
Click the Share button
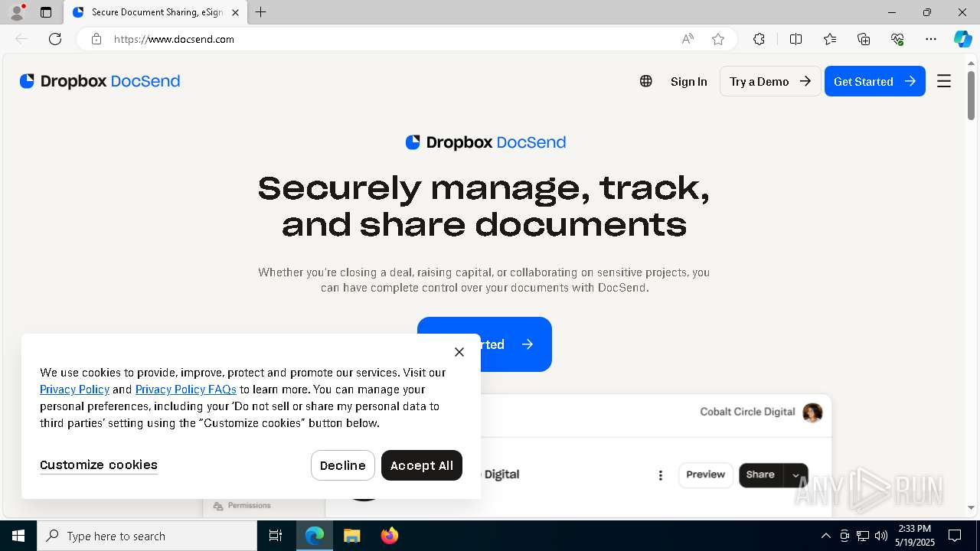pos(760,474)
